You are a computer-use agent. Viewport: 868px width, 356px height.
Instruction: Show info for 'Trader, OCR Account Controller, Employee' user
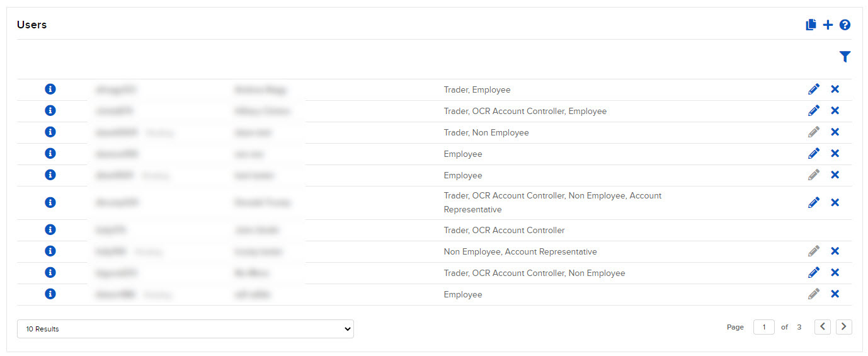[50, 110]
